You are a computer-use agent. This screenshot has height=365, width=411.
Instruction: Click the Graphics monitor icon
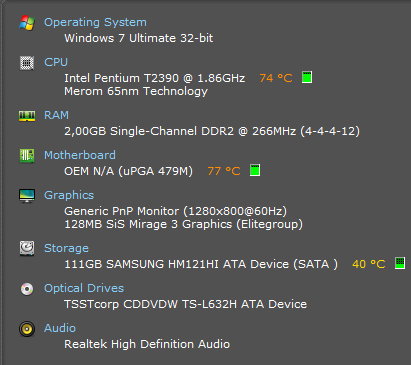coord(27,196)
